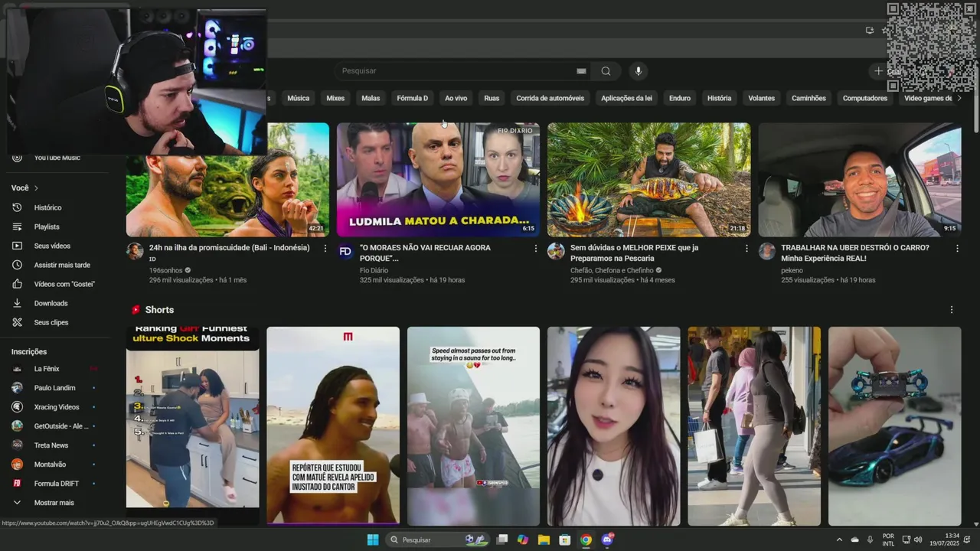Select Aplicações da lei chip

tap(626, 98)
